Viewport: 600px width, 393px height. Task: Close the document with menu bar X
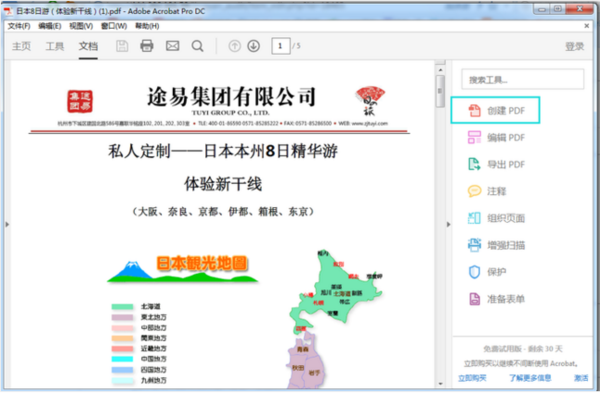[x=586, y=26]
